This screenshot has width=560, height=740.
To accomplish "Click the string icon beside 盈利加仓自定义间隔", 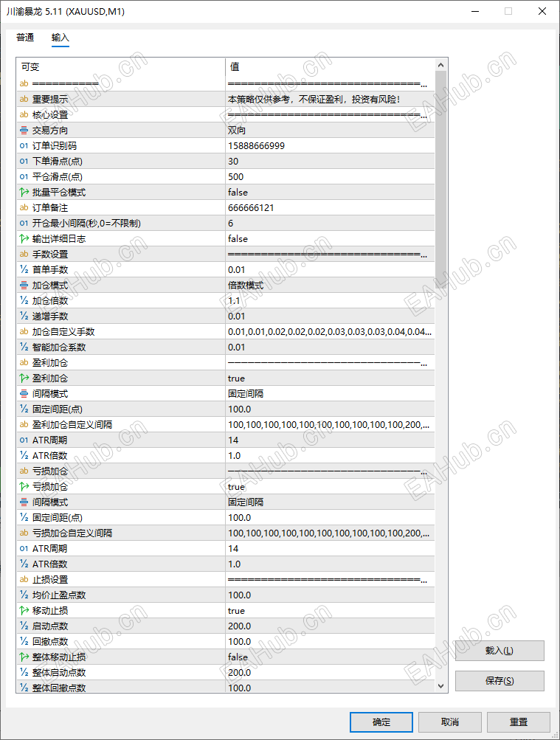I will [24, 425].
